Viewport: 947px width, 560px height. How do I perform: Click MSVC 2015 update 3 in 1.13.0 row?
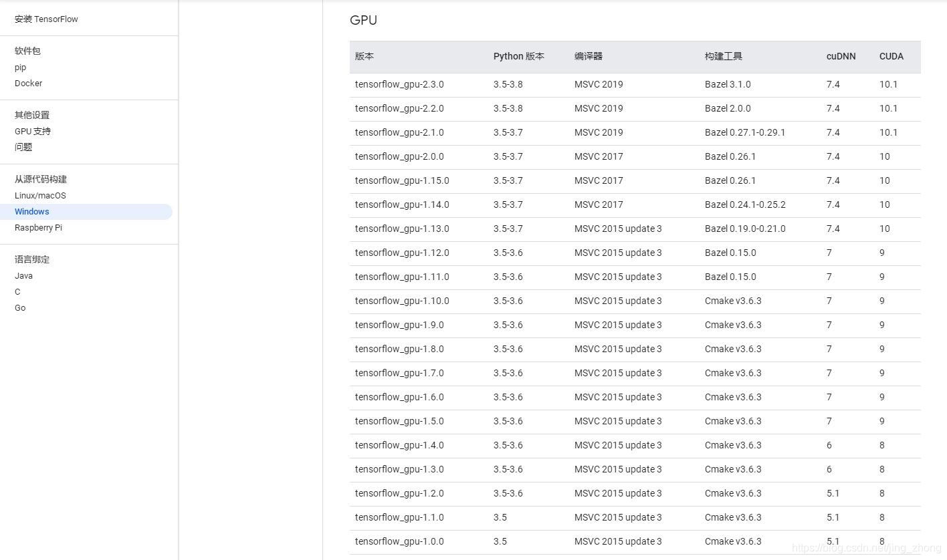click(x=618, y=229)
